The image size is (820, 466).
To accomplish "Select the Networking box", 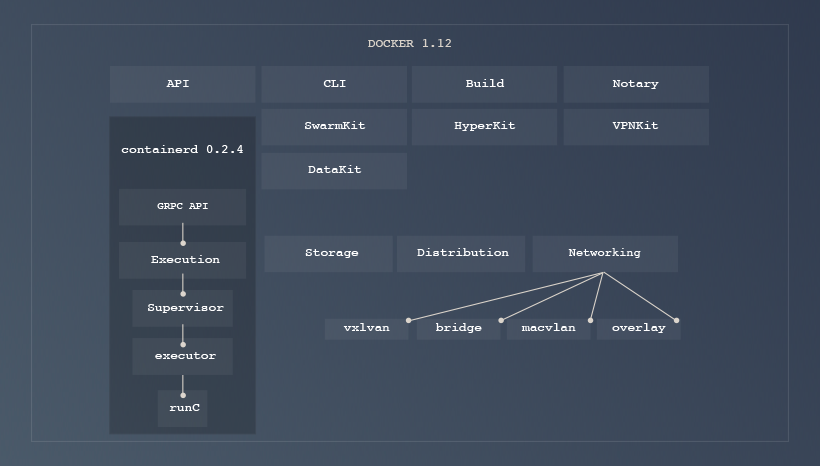I will coord(604,253).
